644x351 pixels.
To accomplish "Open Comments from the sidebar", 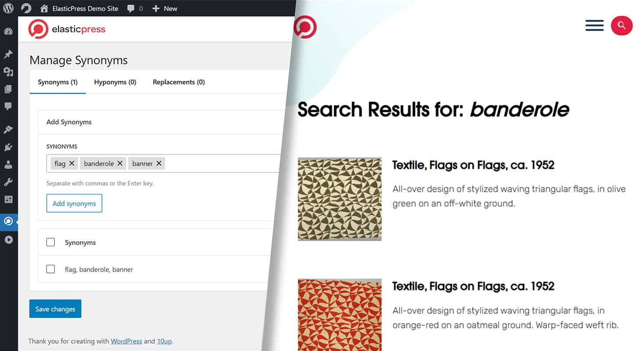I will click(8, 107).
